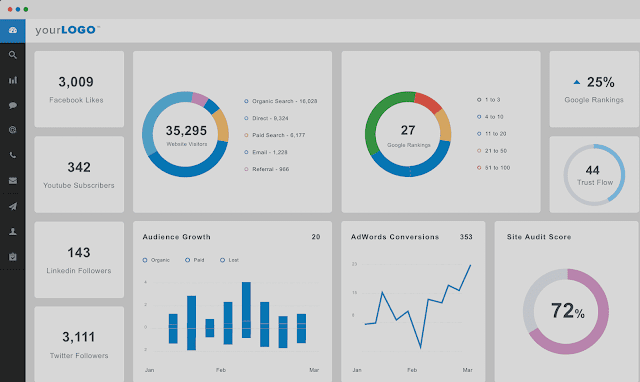This screenshot has height=382, width=640.
Task: Open the Trust Flow card showing 44
Action: pos(594,174)
